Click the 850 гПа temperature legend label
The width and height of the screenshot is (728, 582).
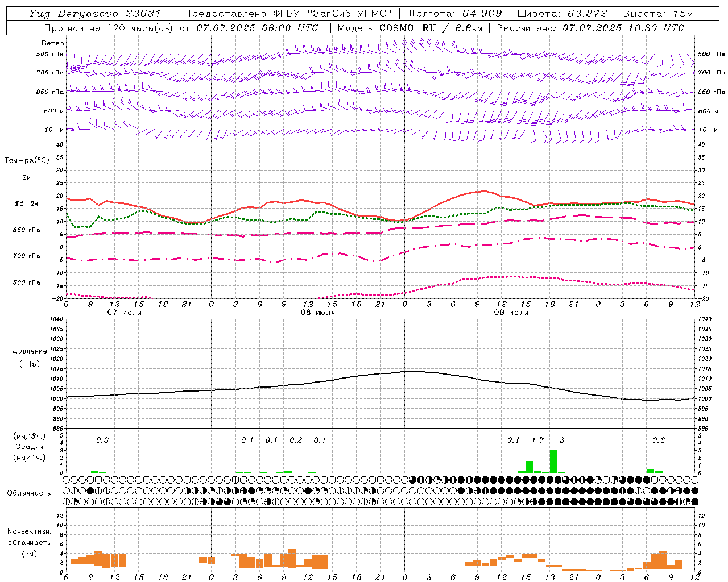click(x=27, y=230)
